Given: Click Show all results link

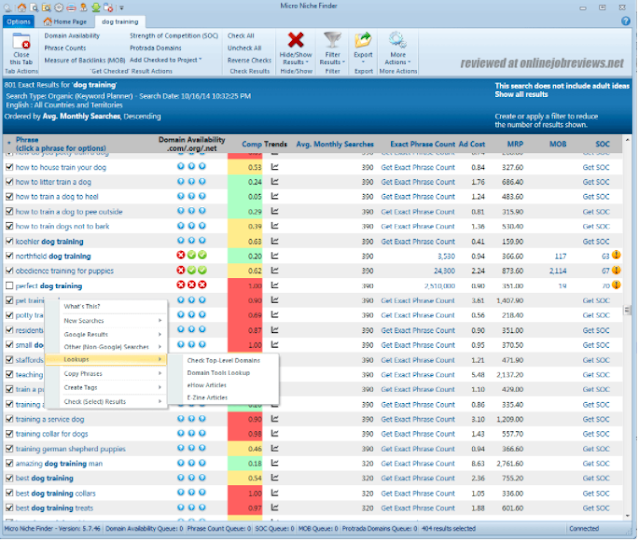Looking at the screenshot, I should click(x=521, y=95).
